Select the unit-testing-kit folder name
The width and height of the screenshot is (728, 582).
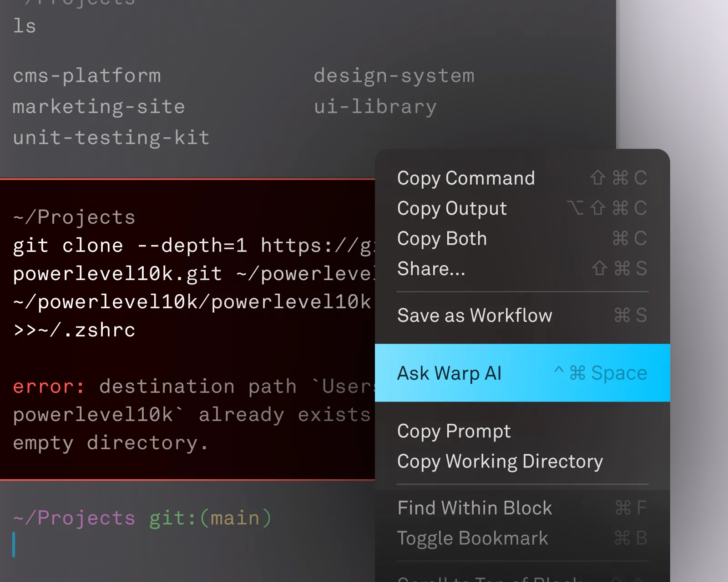point(111,137)
